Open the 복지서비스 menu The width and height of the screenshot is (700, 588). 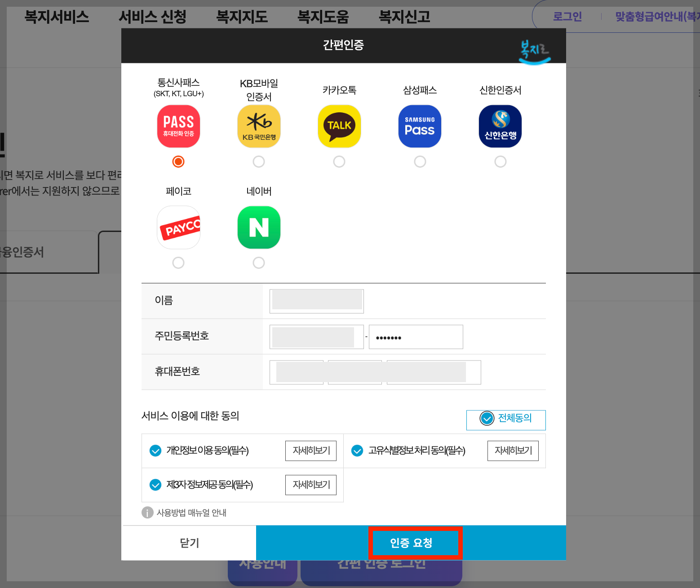(57, 17)
